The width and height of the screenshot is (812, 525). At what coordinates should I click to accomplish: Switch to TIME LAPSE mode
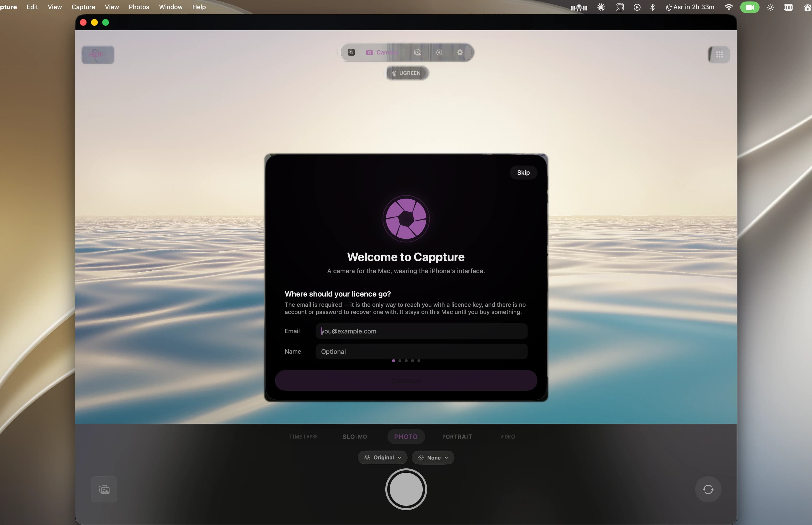point(303,437)
